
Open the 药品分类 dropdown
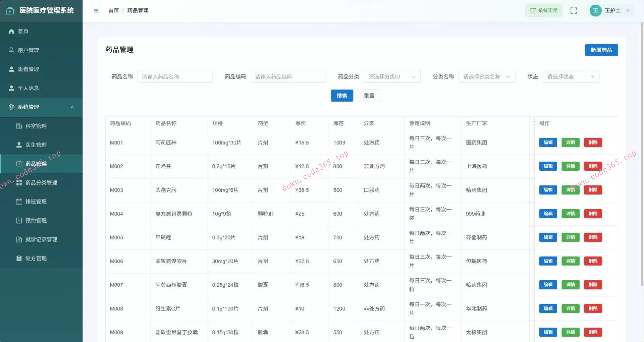(x=392, y=76)
